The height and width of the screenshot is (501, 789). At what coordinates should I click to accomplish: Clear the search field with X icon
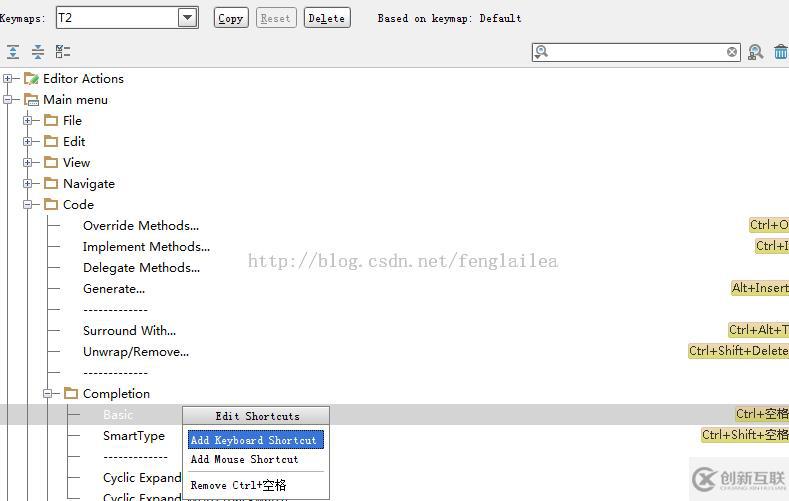[x=732, y=52]
